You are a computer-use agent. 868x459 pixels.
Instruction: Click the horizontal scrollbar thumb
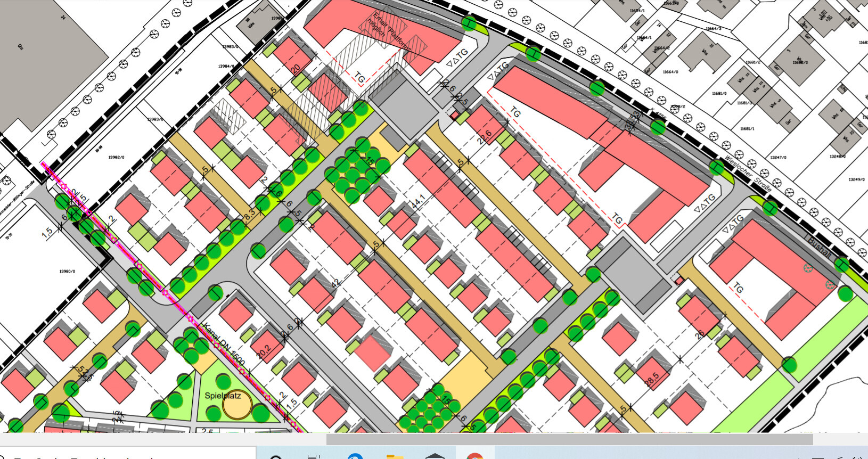(x=569, y=439)
